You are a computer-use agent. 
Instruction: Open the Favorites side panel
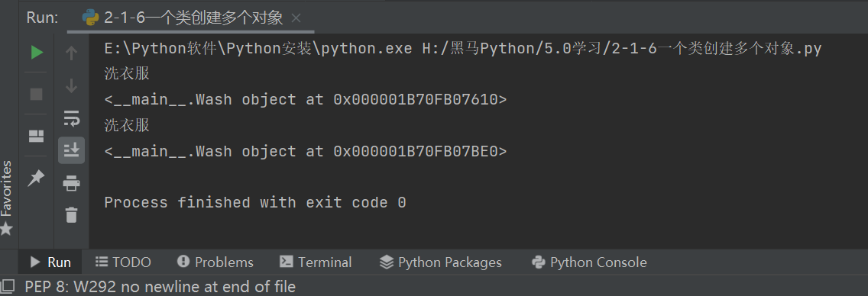(7, 198)
